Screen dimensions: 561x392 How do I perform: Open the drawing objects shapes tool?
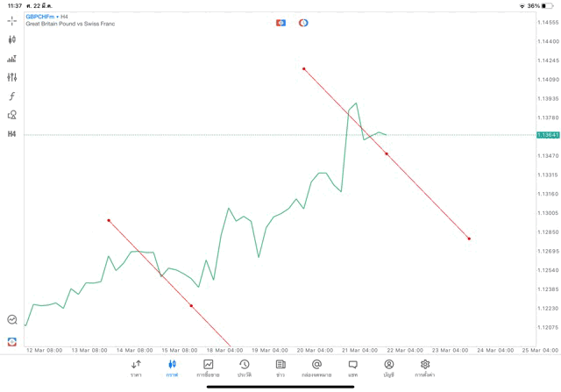pos(12,115)
